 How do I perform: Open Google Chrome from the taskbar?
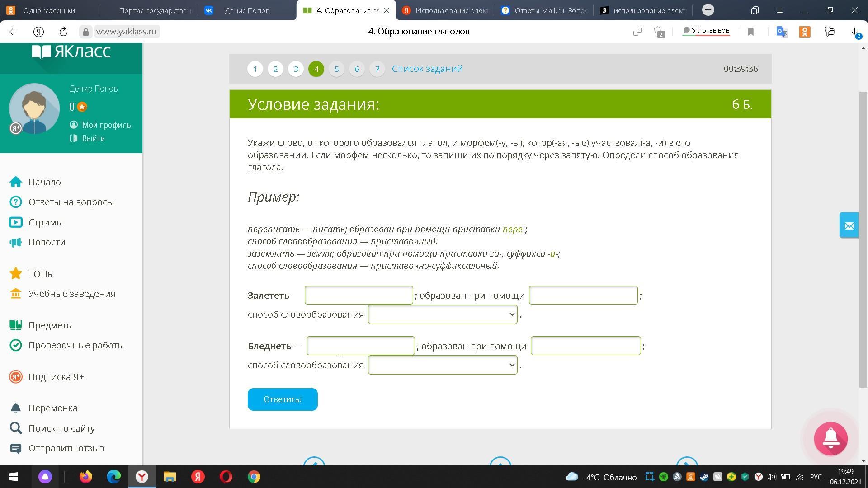click(x=254, y=477)
